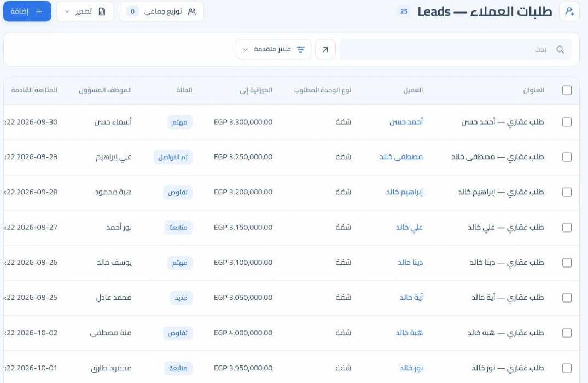Sort by العنوان column header
The height and width of the screenshot is (383, 588).
(533, 90)
